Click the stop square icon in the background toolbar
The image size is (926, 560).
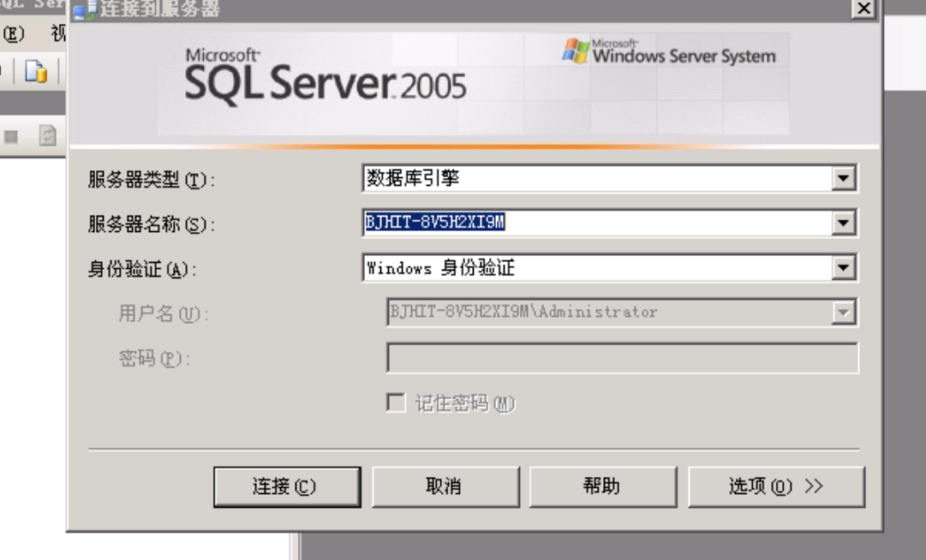(11, 137)
